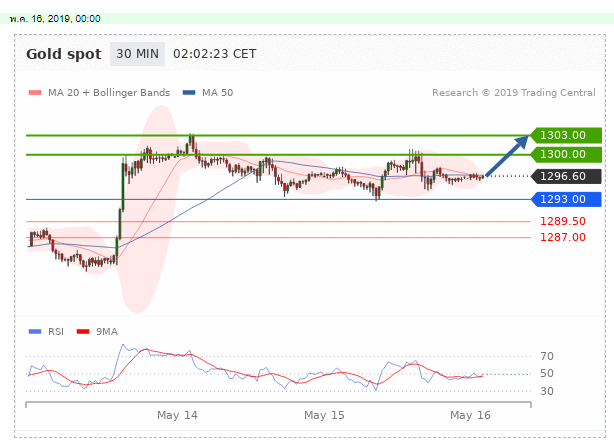Viewport: 614px width, 446px height.
Task: Click the Thai date header 16, 2019, 00:00
Action: click(55, 19)
